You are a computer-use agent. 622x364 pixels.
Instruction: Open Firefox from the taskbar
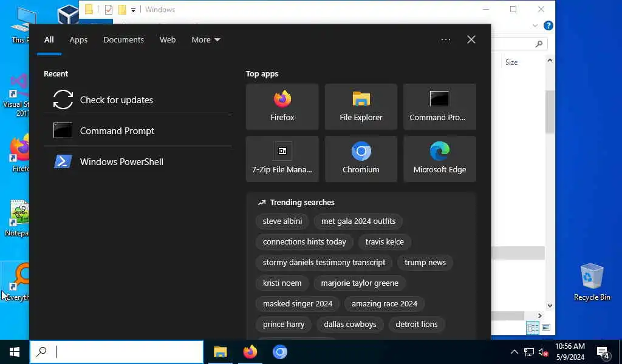(x=250, y=352)
